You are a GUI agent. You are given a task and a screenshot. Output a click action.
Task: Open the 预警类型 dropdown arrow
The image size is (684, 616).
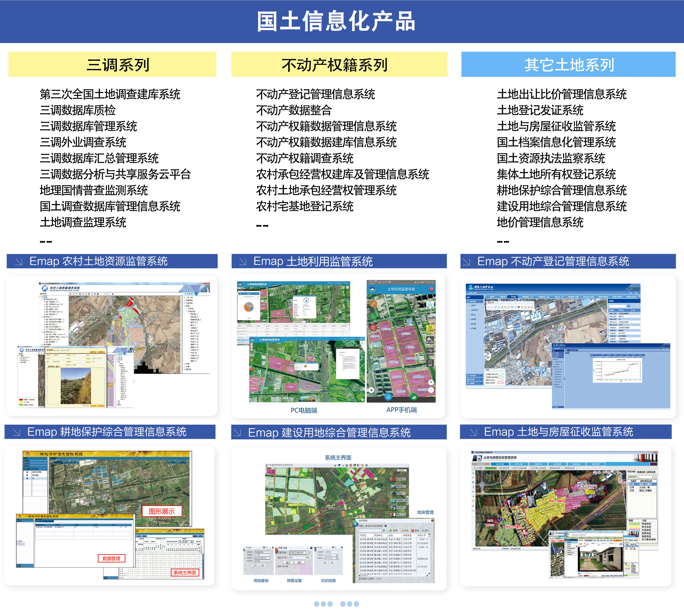(x=308, y=553)
